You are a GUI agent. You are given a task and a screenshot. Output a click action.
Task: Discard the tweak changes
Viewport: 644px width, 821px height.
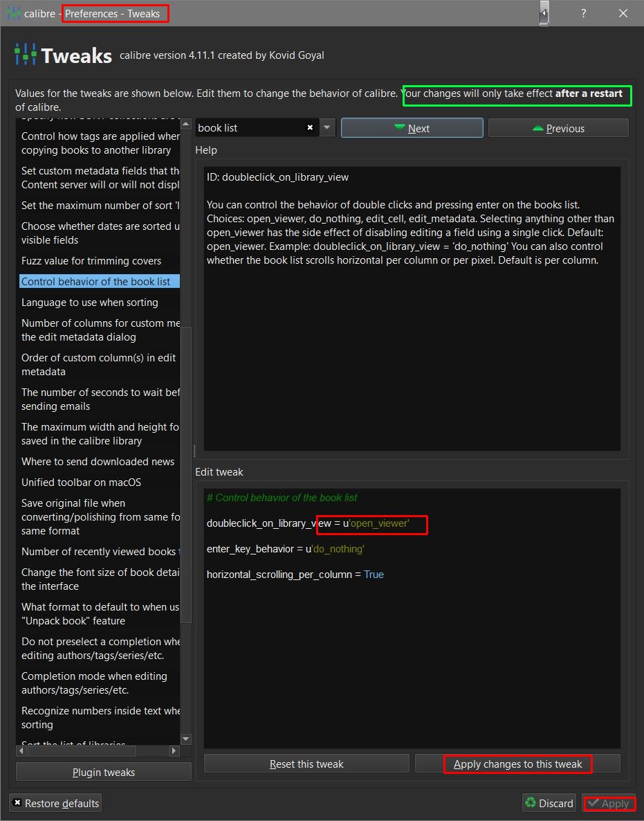point(549,803)
